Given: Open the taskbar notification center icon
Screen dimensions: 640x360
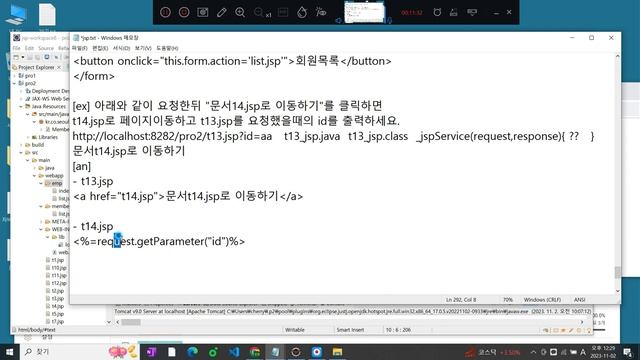Looking at the screenshot, I should click(x=627, y=352).
